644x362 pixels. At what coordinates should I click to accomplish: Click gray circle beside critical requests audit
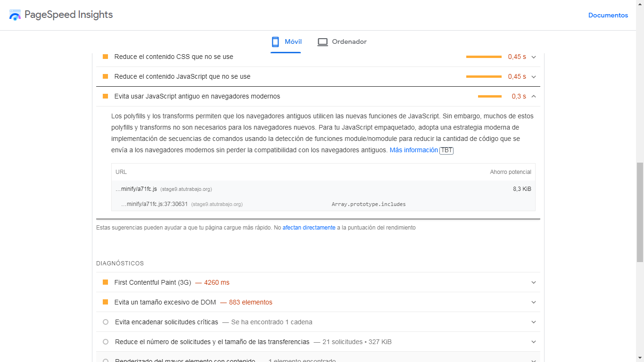point(106,322)
